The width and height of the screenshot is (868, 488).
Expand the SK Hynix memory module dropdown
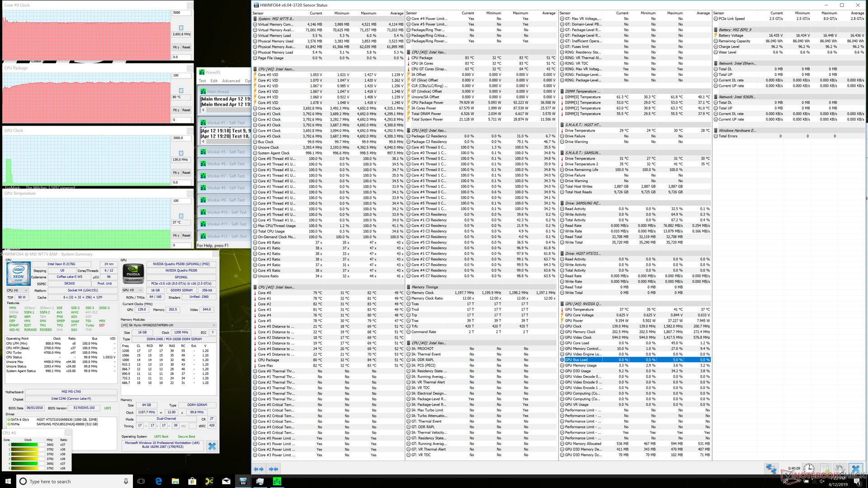168,325
